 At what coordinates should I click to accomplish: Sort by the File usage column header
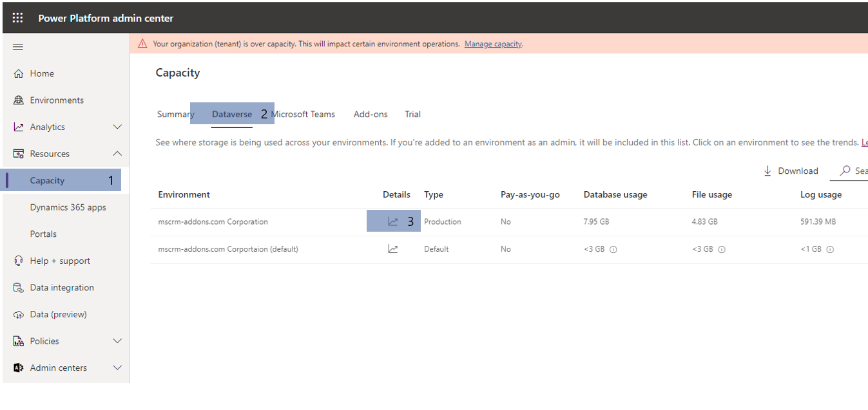[x=712, y=194]
